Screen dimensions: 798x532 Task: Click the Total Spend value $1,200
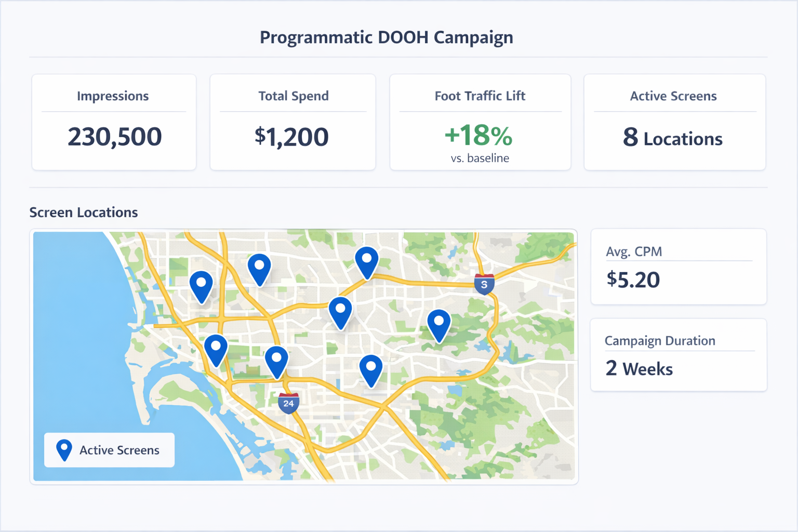pos(292,137)
